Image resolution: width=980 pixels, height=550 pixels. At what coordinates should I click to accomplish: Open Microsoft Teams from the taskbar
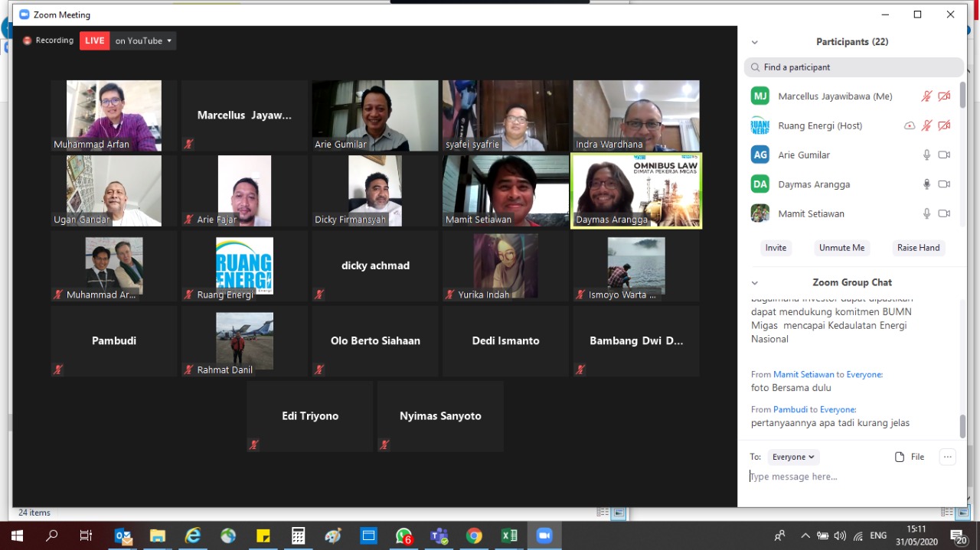(439, 535)
